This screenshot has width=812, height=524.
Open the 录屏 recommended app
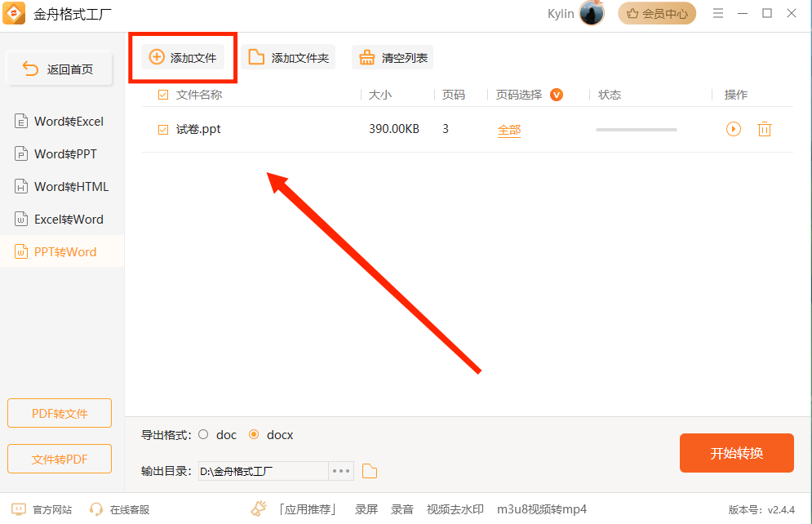click(366, 509)
